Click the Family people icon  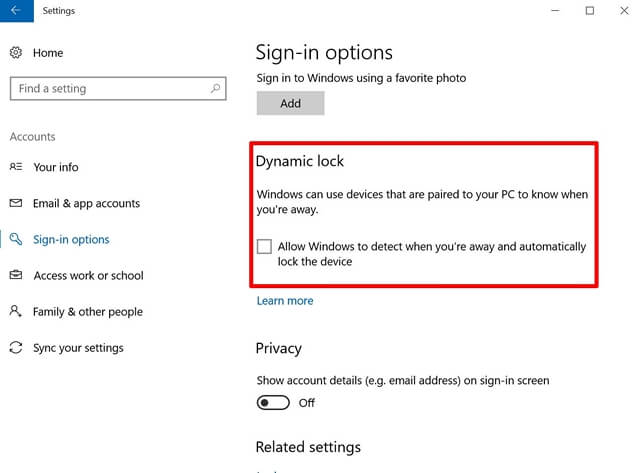pyautogui.click(x=16, y=311)
